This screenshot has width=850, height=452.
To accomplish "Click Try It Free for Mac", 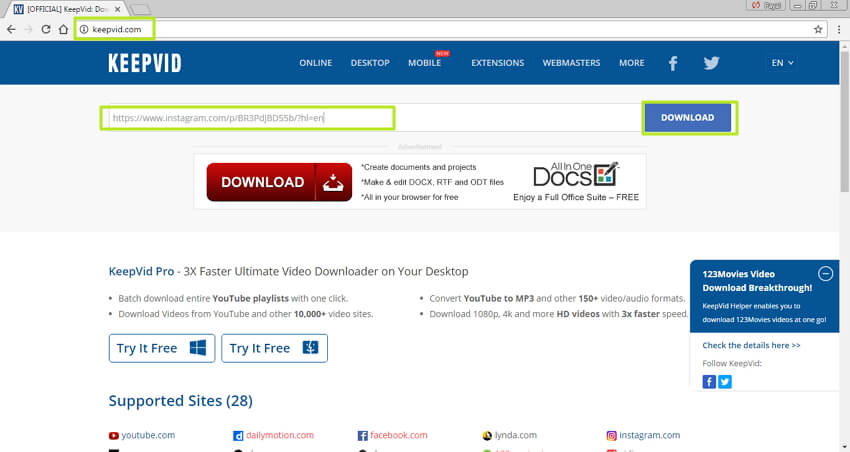I will coord(274,348).
